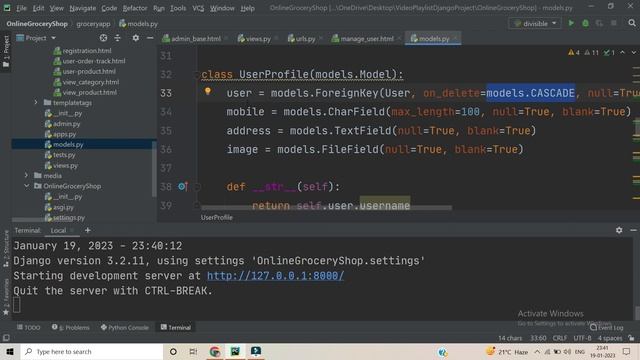Image resolution: width=640 pixels, height=360 pixels.
Task: Click groceryapp in the breadcrumb bar
Action: tap(93, 24)
